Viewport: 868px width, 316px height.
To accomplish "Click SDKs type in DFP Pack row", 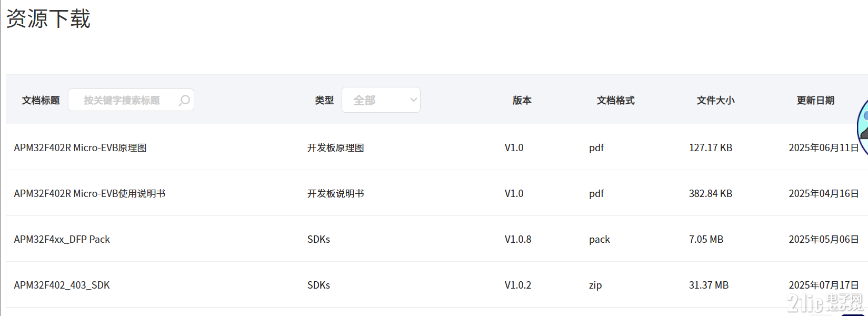I will point(319,240).
